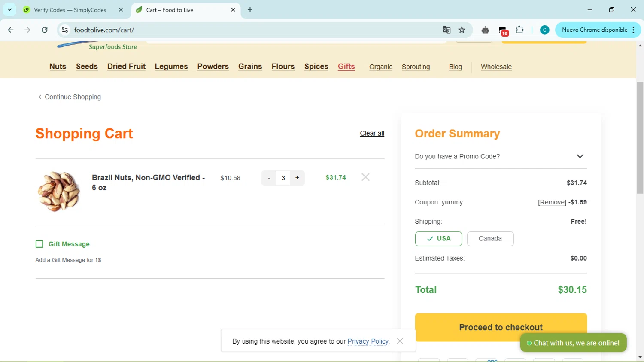Open the Chrome profile avatar C
Image resolution: width=644 pixels, height=362 pixels.
(x=544, y=30)
